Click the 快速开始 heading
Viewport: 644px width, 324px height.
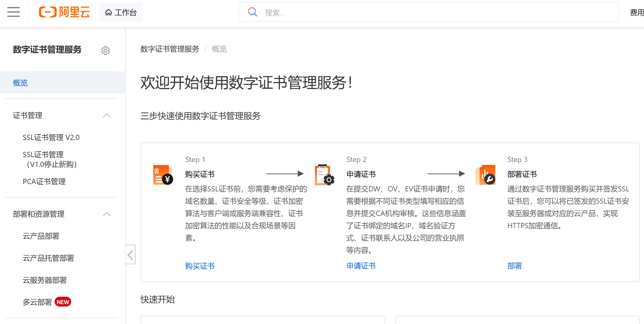[x=158, y=299]
